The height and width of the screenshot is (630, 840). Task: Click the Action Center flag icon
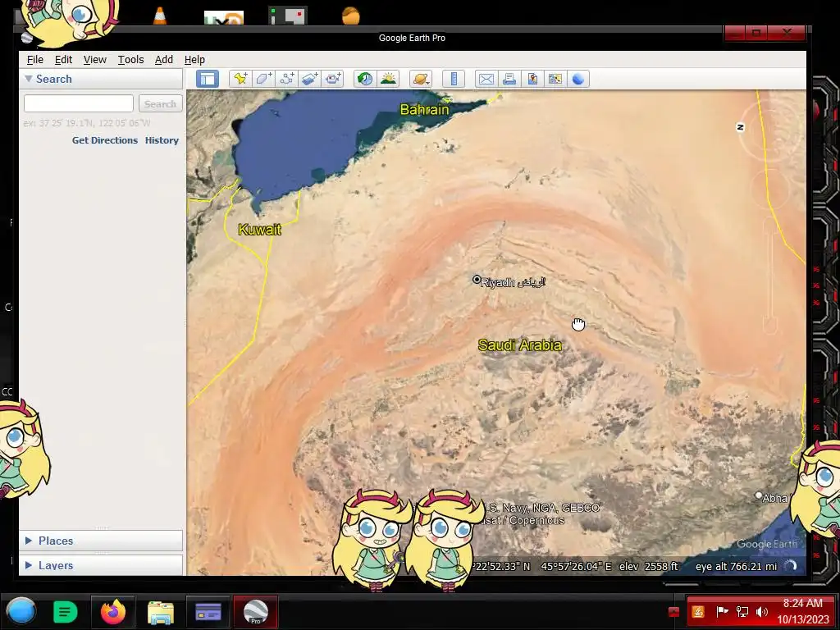pos(722,611)
